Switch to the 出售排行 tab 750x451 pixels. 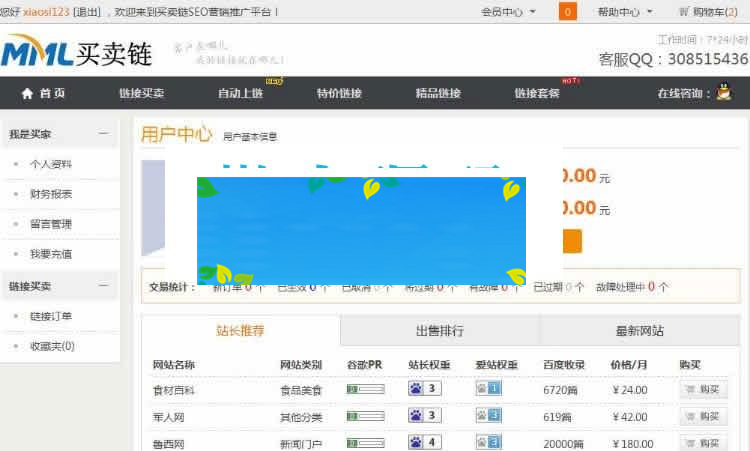coord(440,331)
